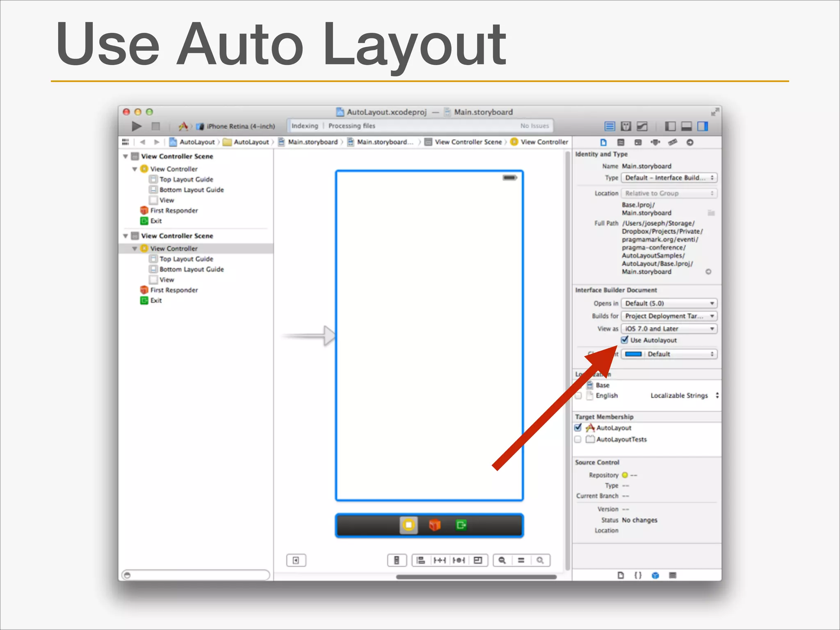Reset canvas zoom to actual size
This screenshot has width=840, height=630.
521,561
